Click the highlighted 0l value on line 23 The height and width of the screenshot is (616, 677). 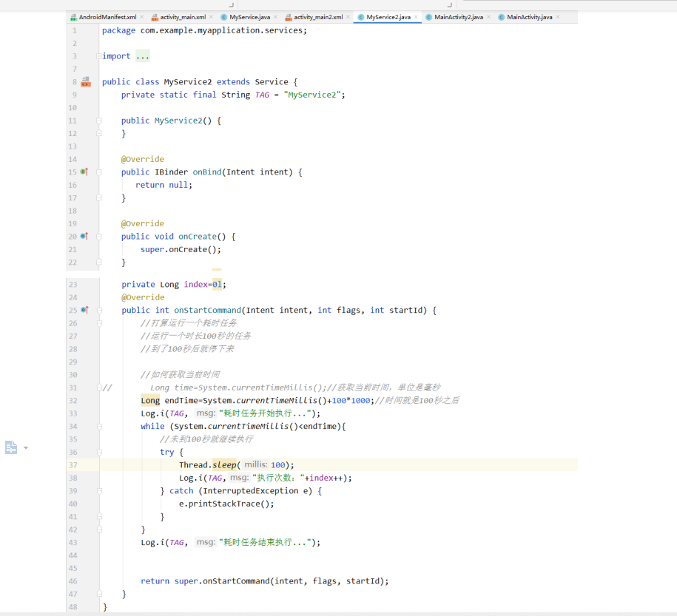pos(217,284)
